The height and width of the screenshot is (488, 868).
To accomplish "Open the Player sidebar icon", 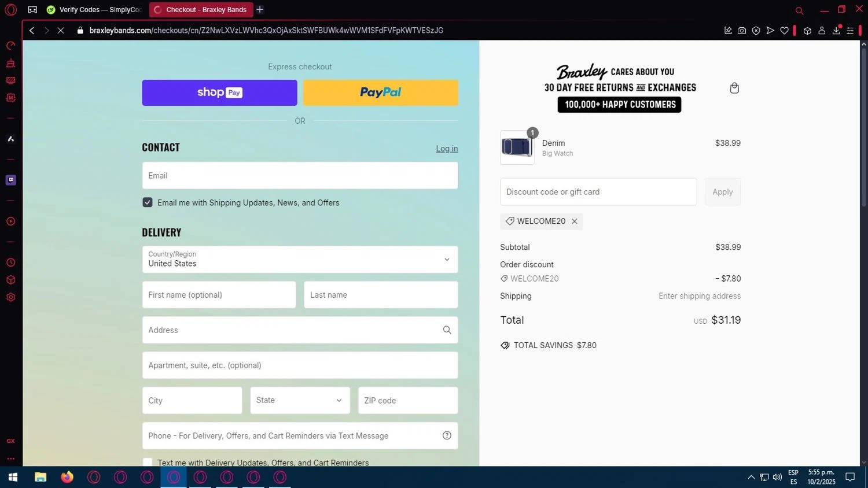I will [10, 221].
